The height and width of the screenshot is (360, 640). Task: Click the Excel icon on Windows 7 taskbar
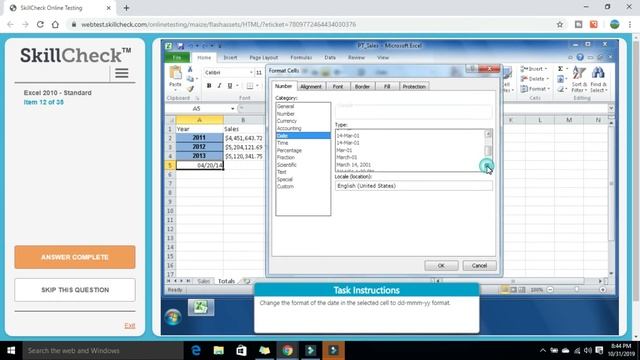[x=200, y=307]
